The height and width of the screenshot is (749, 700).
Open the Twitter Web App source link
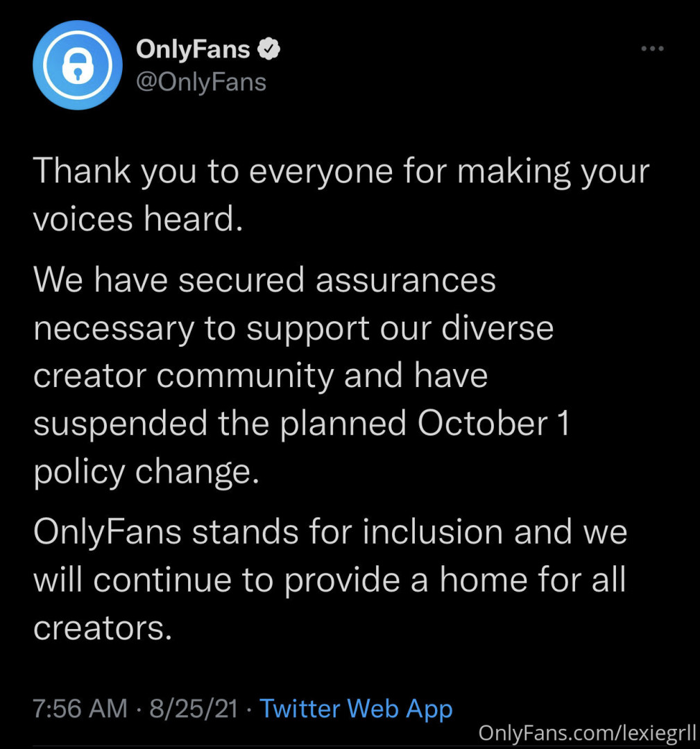pyautogui.click(x=356, y=709)
